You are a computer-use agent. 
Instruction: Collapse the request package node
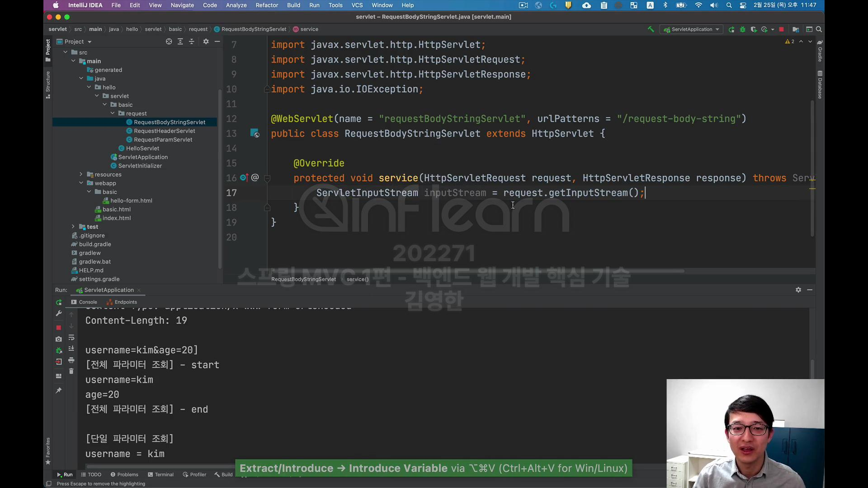[x=113, y=113]
